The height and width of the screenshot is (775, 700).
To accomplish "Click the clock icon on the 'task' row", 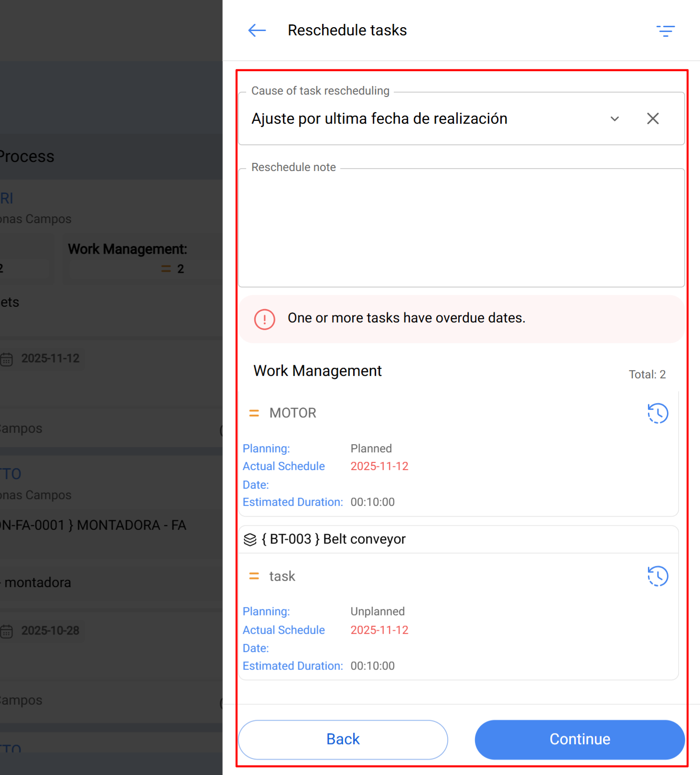I will click(x=657, y=576).
